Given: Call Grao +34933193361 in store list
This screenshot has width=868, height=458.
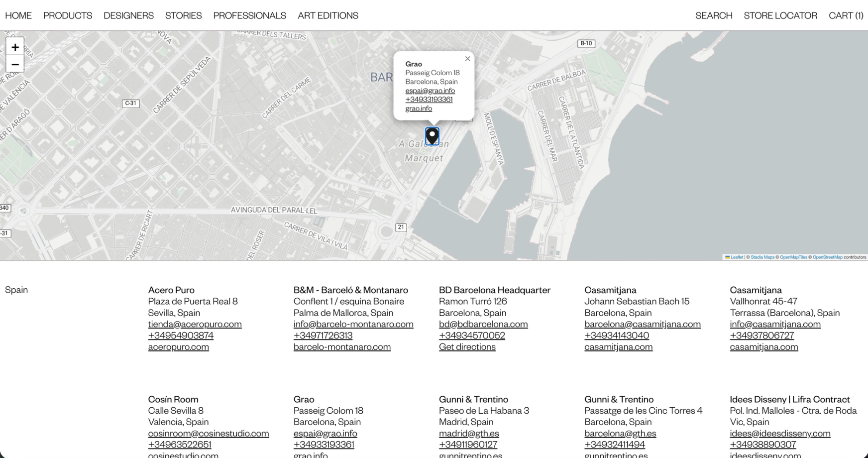Looking at the screenshot, I should click(324, 445).
